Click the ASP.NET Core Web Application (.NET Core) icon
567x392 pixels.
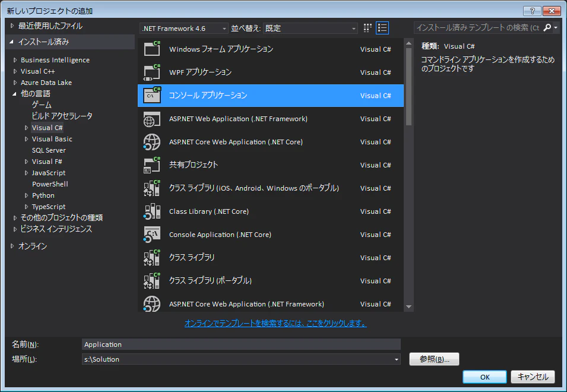(x=152, y=142)
